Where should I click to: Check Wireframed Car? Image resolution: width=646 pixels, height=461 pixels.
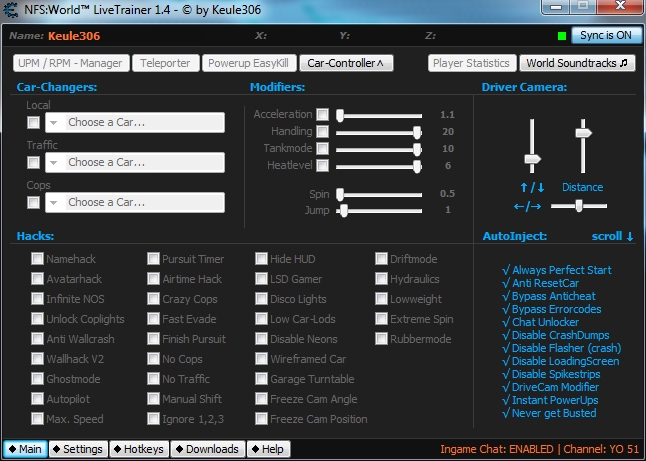(261, 359)
